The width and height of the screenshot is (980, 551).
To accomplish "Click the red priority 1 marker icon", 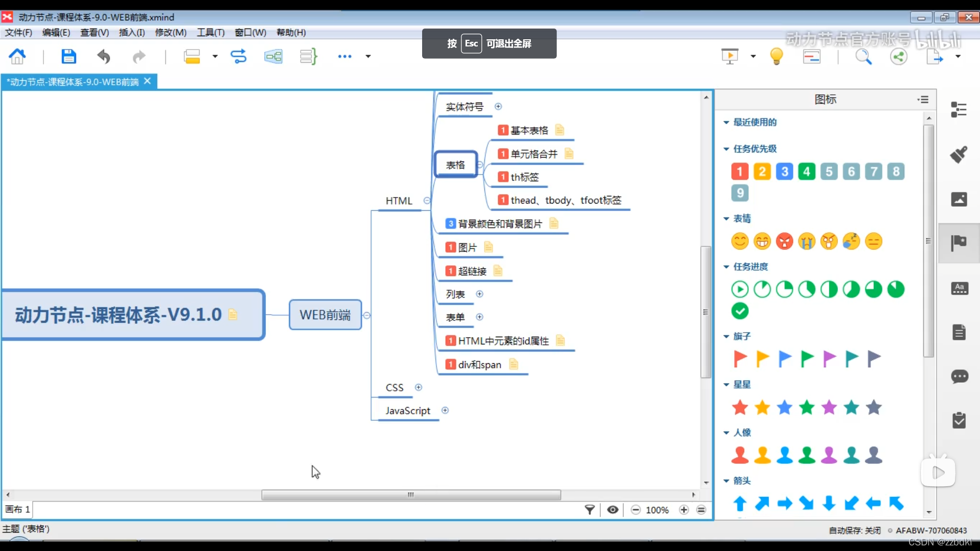I will click(x=740, y=171).
